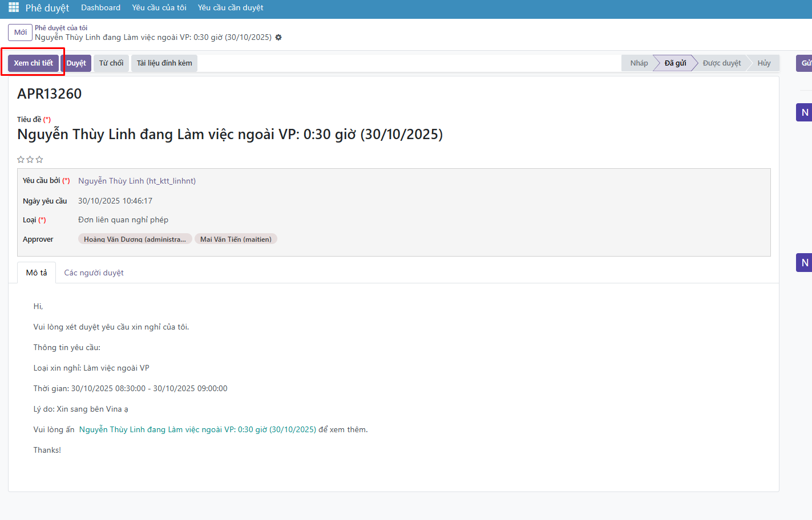The height and width of the screenshot is (520, 812).
Task: Click the lower N avatar on right
Action: coord(805,263)
